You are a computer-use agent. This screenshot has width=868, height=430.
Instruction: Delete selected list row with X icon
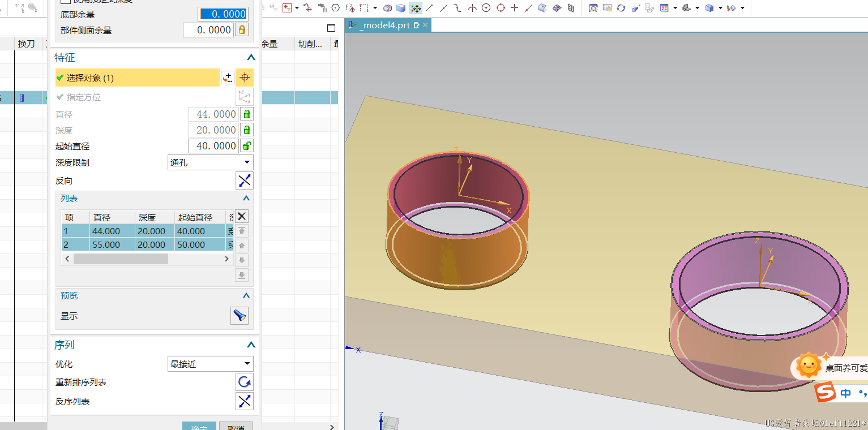242,216
